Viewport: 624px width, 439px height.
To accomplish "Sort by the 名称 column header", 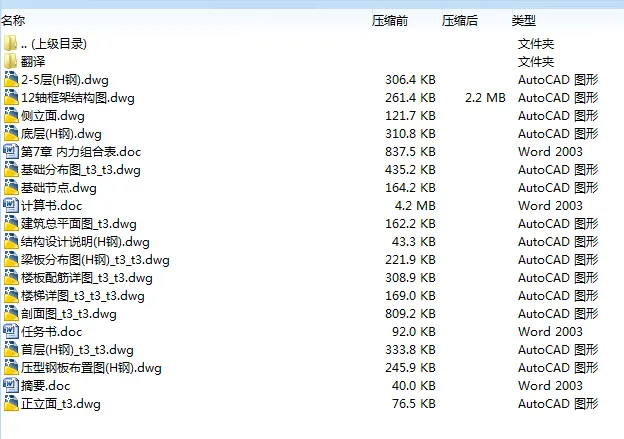I will pos(13,20).
